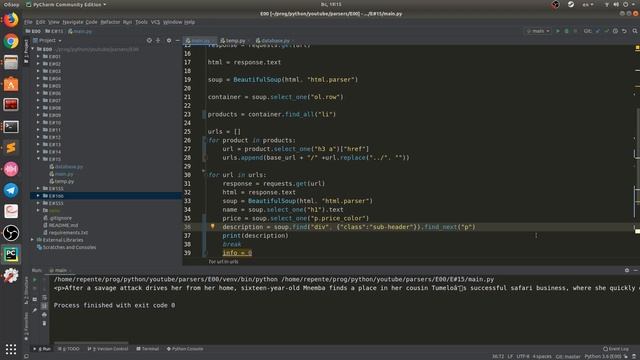Screen dimensions: 640x360
Task: Open Firefox from the Ubuntu dock
Action: tap(11, 20)
